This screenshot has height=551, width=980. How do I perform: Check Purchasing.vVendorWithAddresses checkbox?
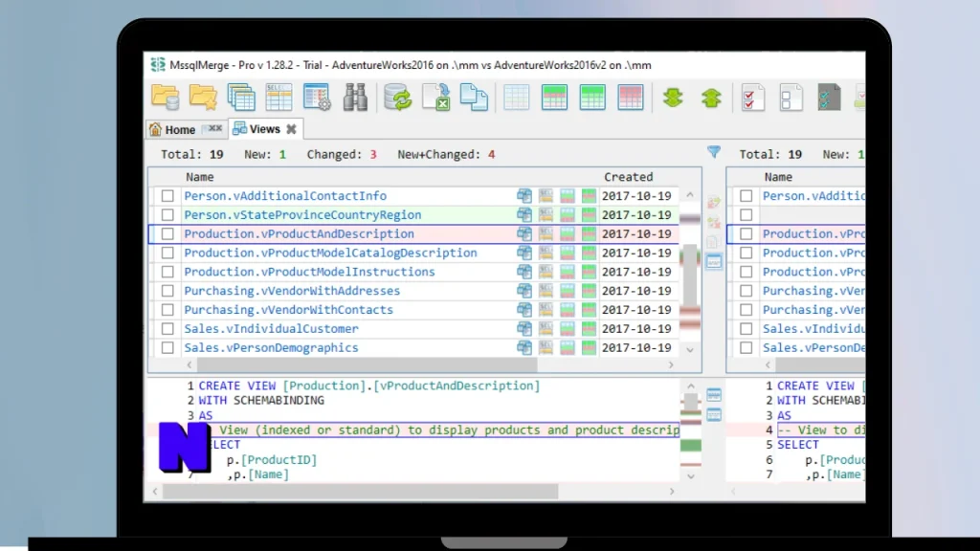point(167,291)
